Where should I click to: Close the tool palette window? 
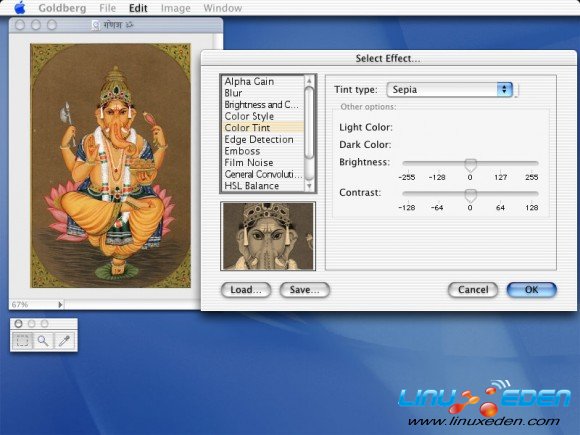pos(18,324)
